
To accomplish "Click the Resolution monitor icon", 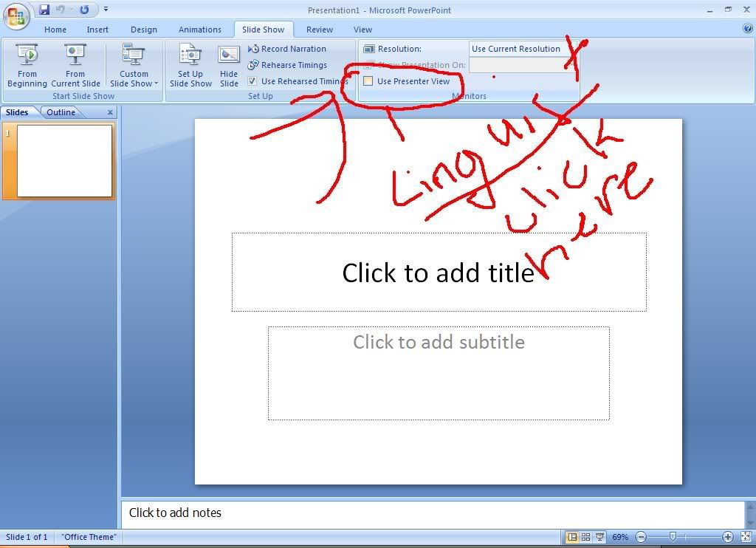I will [x=369, y=49].
